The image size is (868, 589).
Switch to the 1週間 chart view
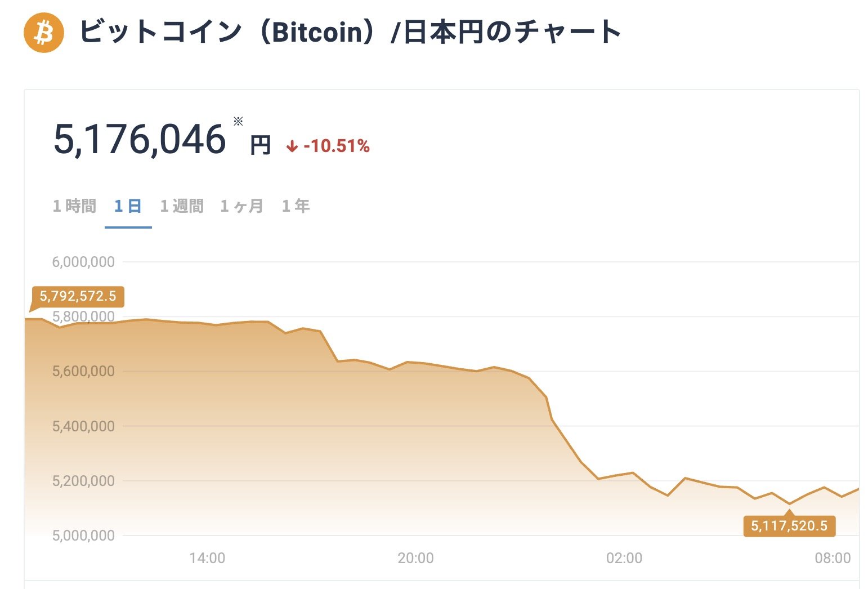coord(182,206)
